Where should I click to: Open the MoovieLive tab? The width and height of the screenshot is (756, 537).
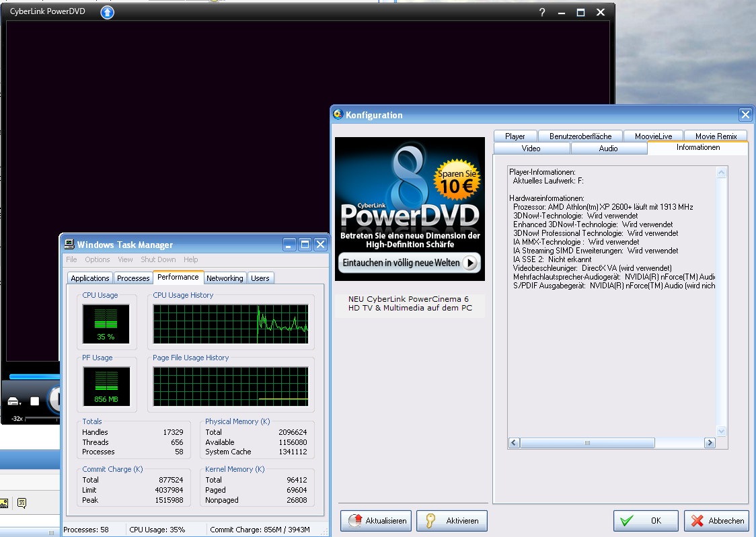click(653, 136)
